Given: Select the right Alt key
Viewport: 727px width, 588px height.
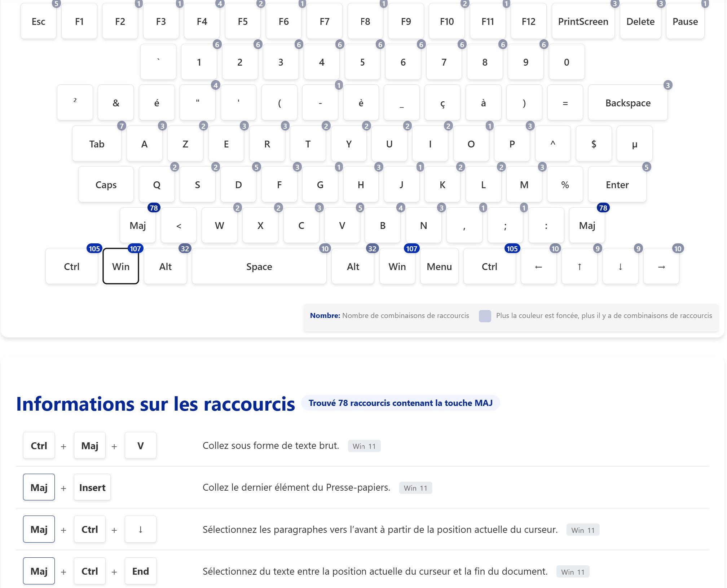Looking at the screenshot, I should point(353,266).
